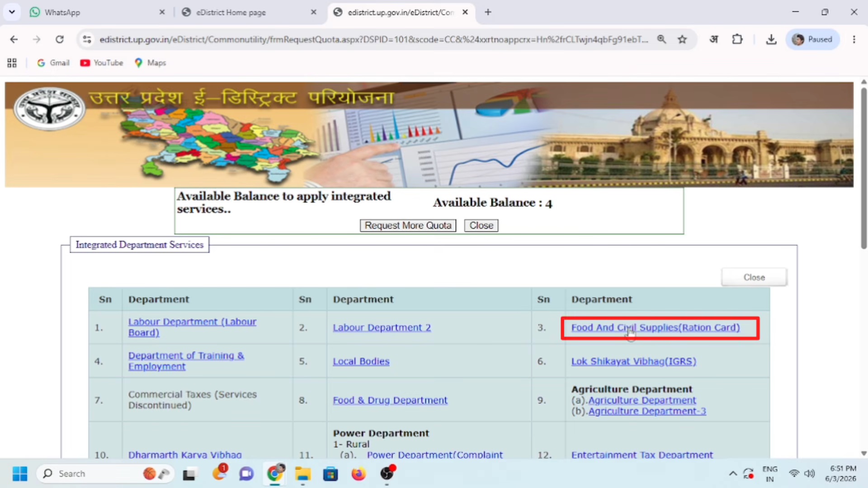868x488 pixels.
Task: Open a new tab with plus button
Action: point(488,12)
